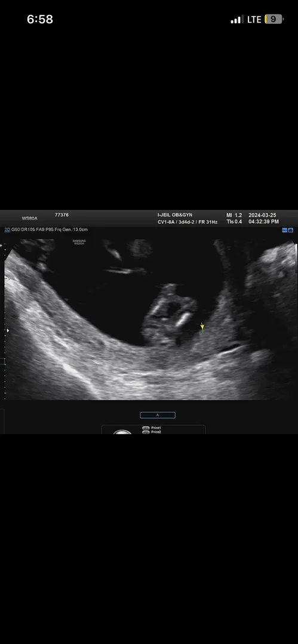Click the 'A' annotation box below the scan
The width and height of the screenshot is (298, 644).
coord(158,415)
